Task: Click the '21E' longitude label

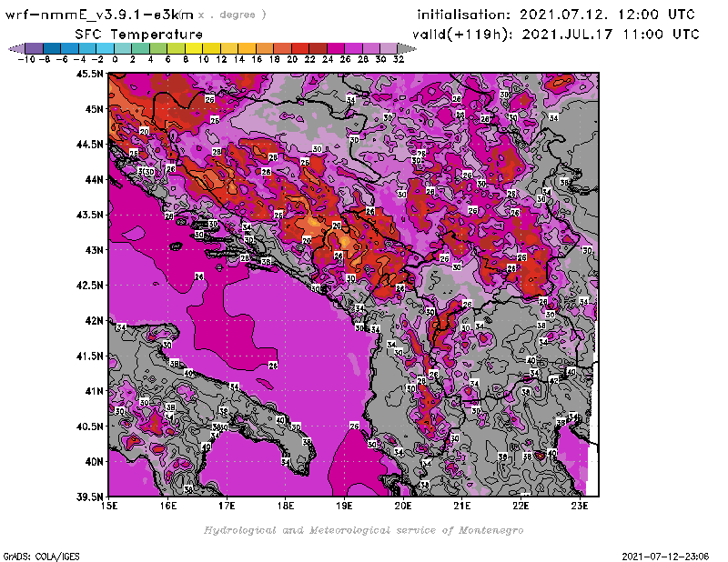Action: pyautogui.click(x=462, y=506)
